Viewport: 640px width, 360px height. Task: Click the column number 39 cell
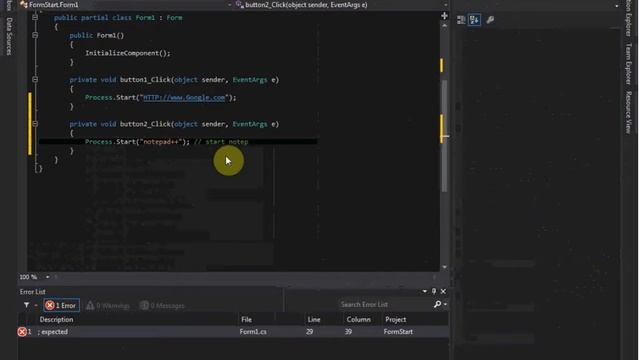click(x=348, y=332)
